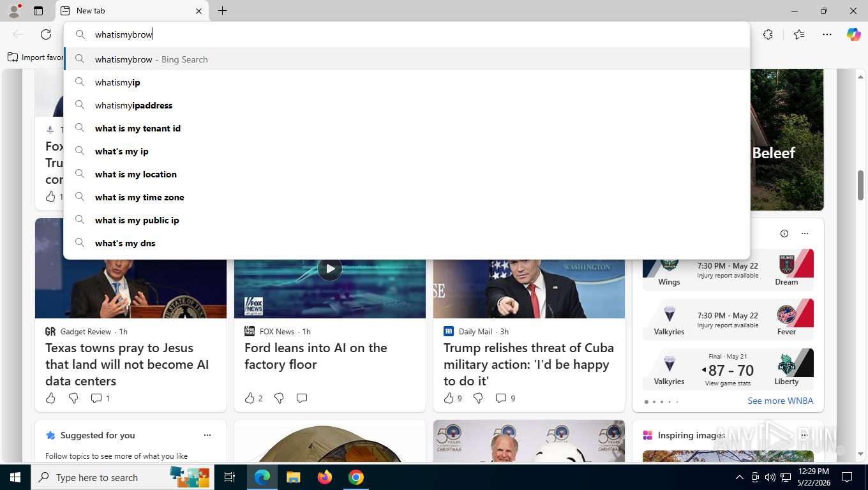Choose the 'whatismyip' suggestion

coord(407,82)
